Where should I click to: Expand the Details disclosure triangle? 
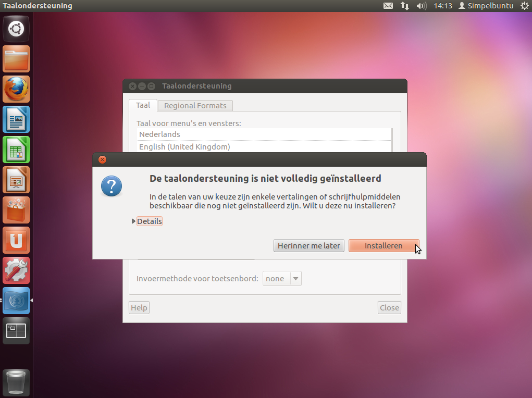[x=134, y=221]
